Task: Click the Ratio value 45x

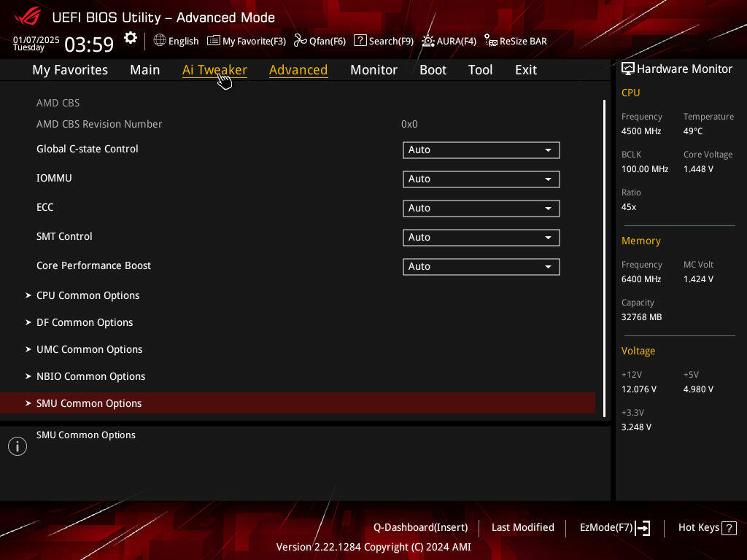Action: click(x=628, y=207)
